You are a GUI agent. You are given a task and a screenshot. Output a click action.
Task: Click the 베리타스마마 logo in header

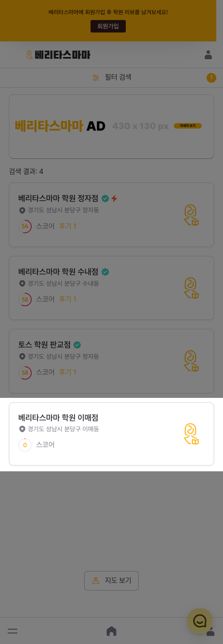(58, 55)
